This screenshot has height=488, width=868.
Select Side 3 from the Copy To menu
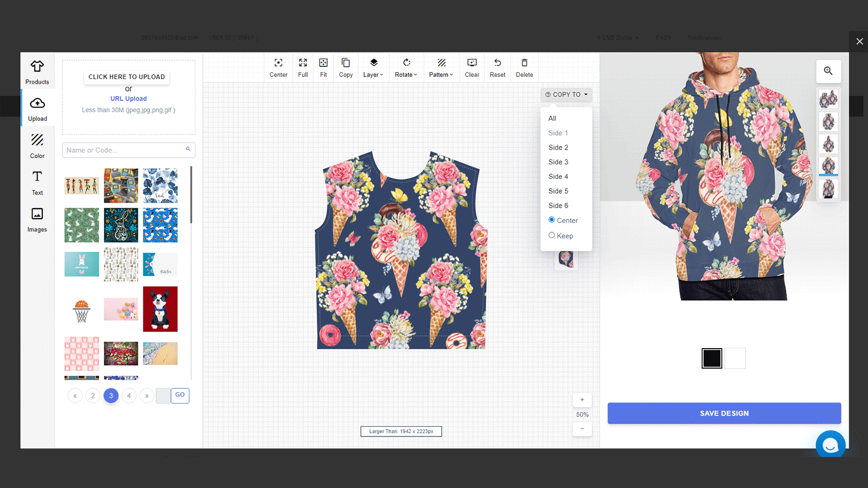tap(558, 162)
